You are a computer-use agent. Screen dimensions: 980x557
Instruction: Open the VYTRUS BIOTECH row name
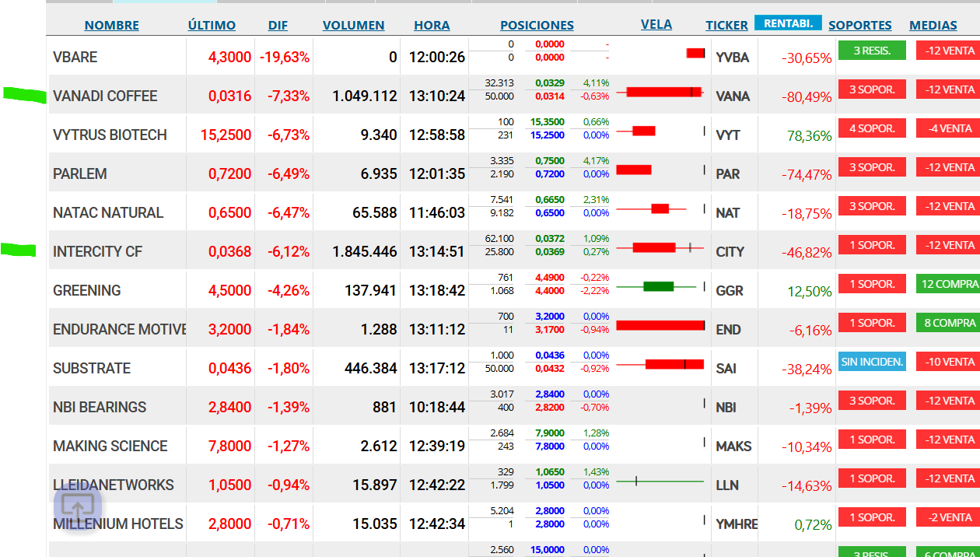click(x=110, y=135)
